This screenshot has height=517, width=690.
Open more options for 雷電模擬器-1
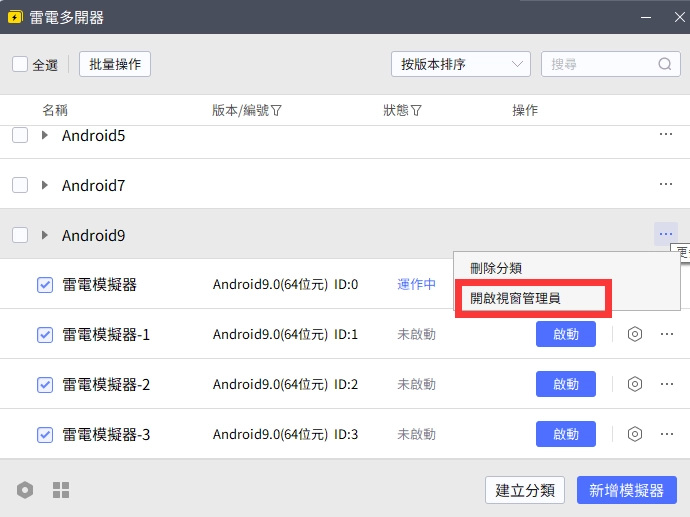667,334
